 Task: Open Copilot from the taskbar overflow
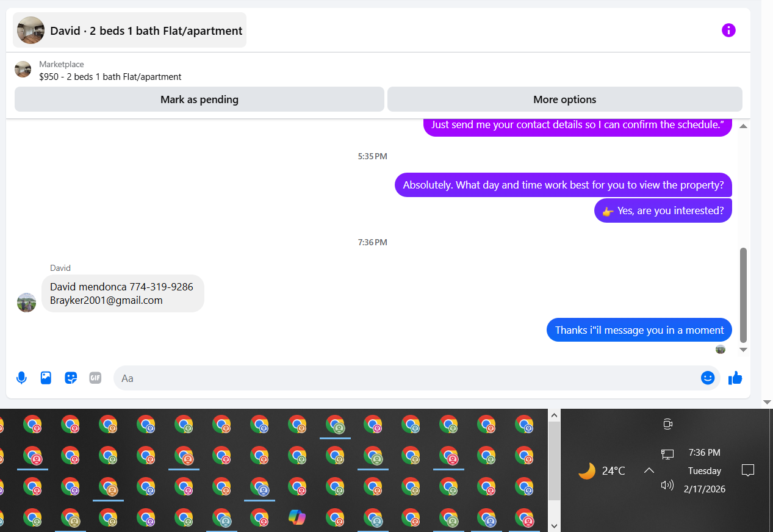pyautogui.click(x=297, y=517)
